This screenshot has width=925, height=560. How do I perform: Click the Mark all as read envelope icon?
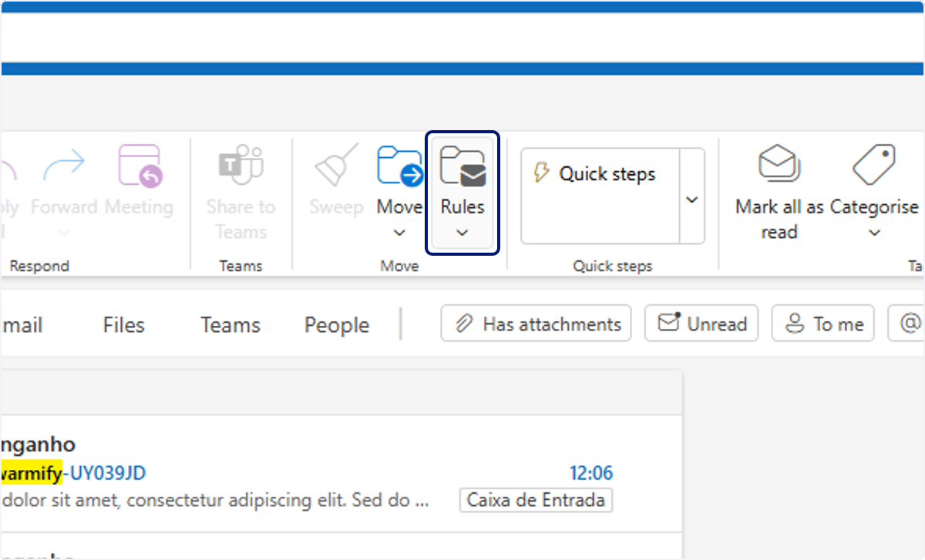pos(779,165)
